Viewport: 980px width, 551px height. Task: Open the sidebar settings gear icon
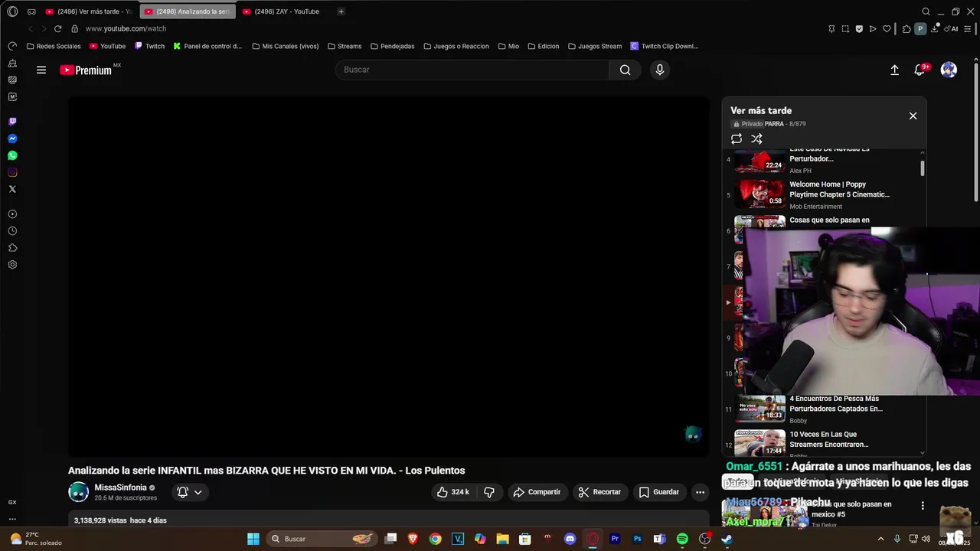[x=12, y=265]
